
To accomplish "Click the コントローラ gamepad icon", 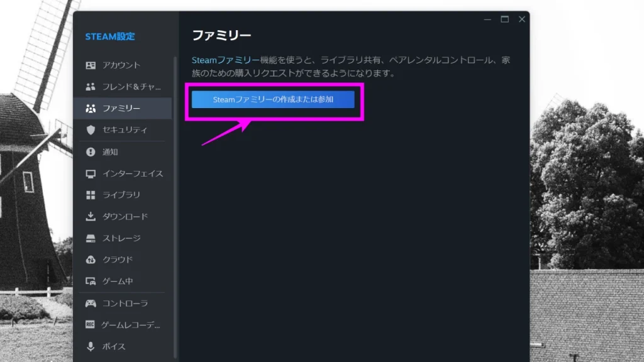I will (x=91, y=304).
